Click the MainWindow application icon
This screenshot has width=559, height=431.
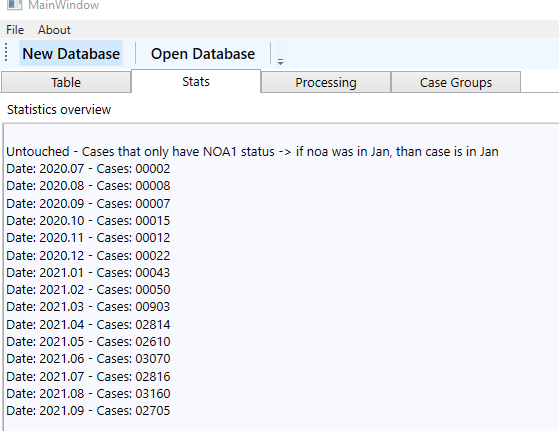[14, 5]
